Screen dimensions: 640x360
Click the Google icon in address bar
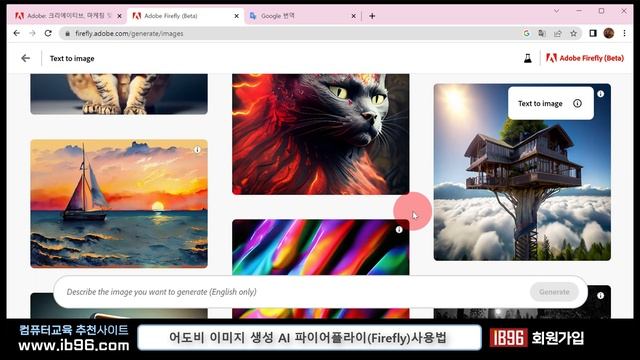[526, 33]
